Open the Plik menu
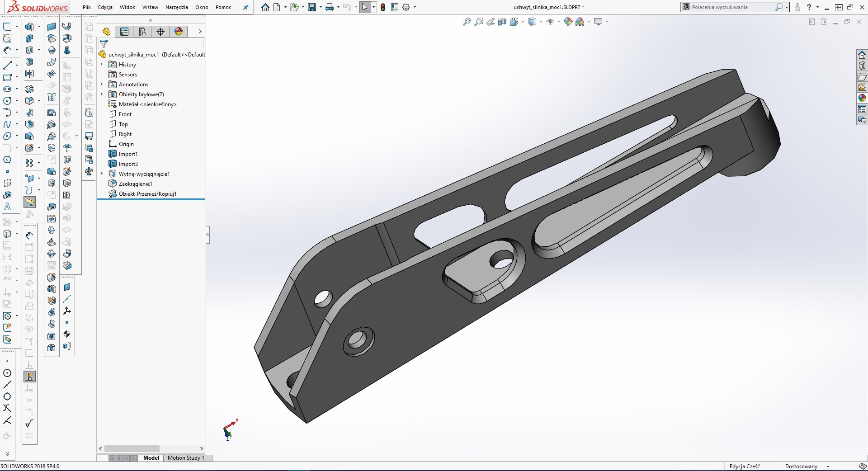Screen dimensions: 868x471 click(87, 7)
